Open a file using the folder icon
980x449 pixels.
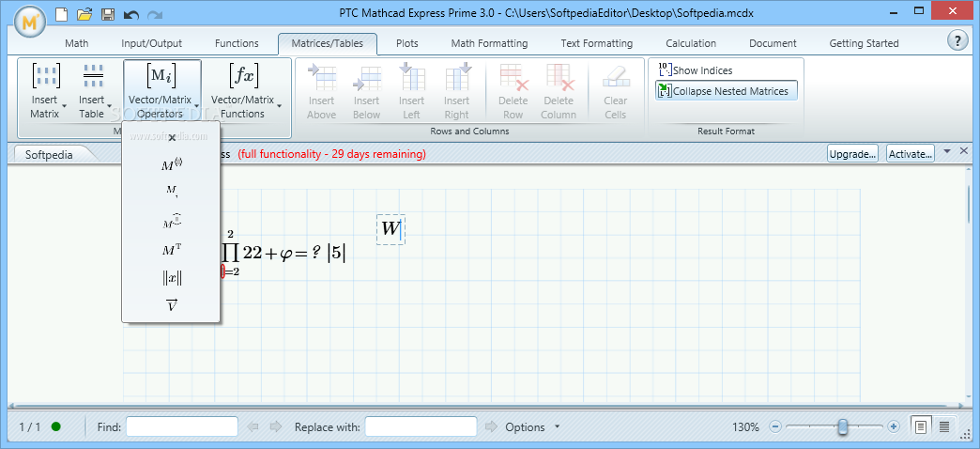[x=85, y=13]
